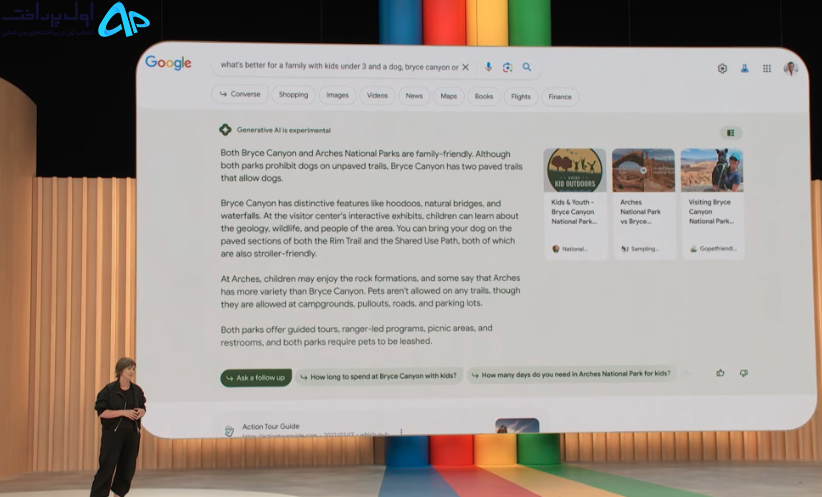Viewport: 822px width, 497px height.
Task: Click the magnifier search icon
Action: pos(527,67)
